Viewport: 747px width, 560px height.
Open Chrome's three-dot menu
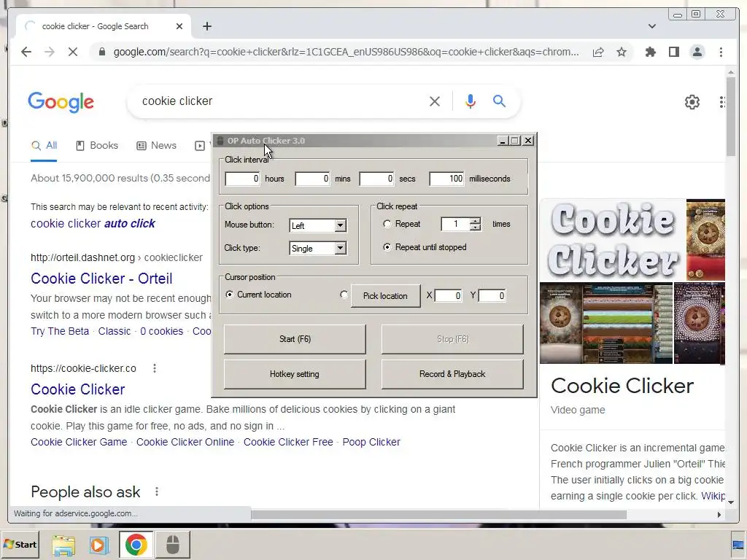tap(721, 52)
